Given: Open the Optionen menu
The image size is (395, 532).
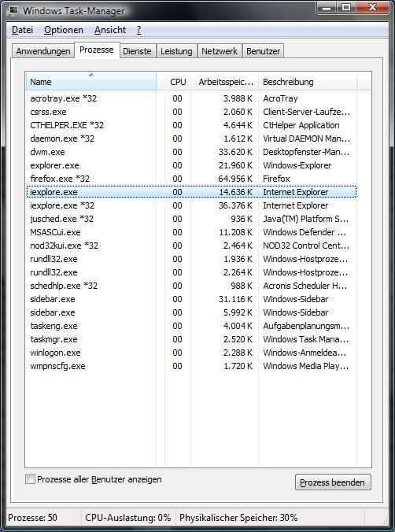Looking at the screenshot, I should 64,30.
